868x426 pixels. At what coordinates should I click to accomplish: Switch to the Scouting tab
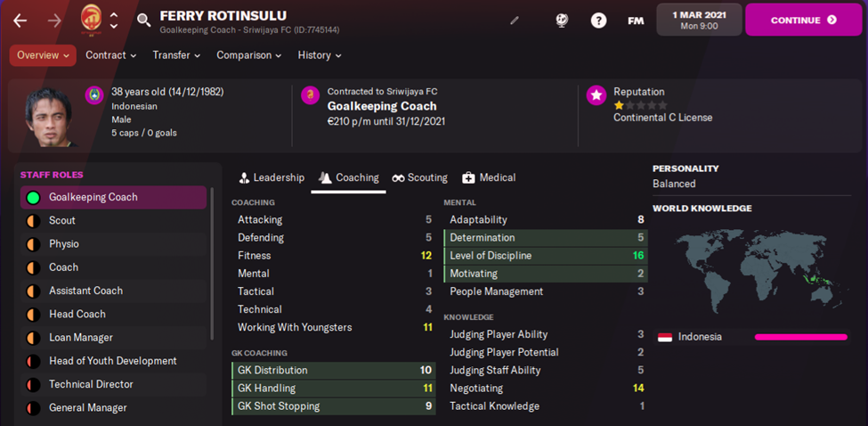point(419,178)
